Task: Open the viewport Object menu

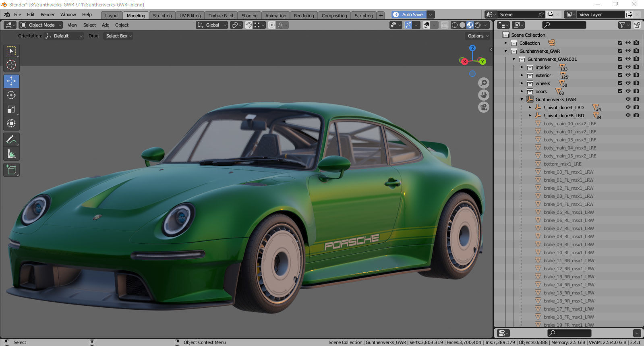Action: (122, 25)
